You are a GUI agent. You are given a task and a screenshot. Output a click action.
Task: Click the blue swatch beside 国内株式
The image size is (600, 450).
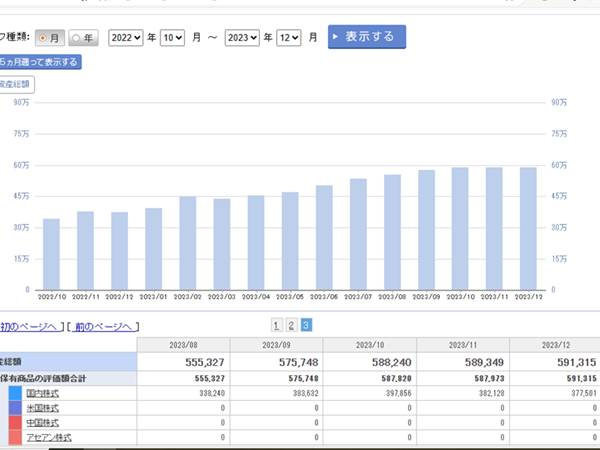coord(15,394)
